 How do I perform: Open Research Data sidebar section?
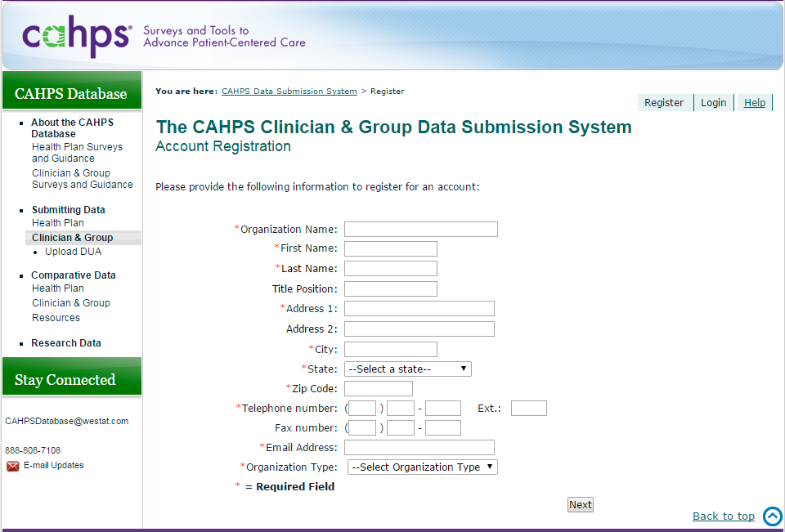click(x=66, y=343)
